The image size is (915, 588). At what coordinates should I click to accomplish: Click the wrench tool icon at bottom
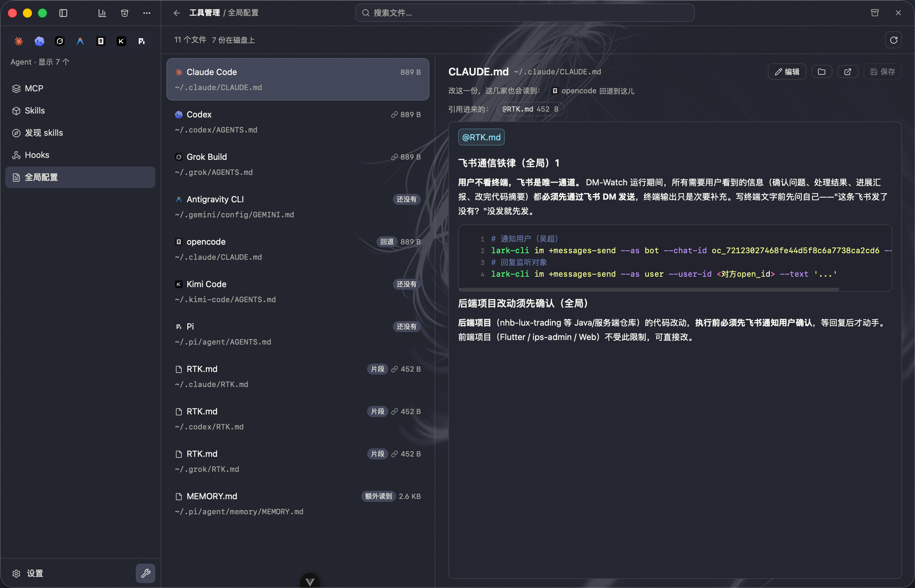[146, 573]
